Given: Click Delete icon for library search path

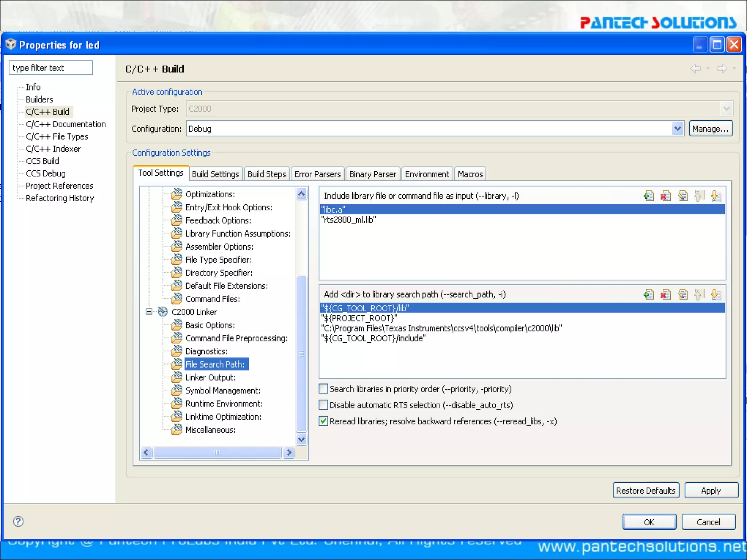Looking at the screenshot, I should [x=665, y=294].
